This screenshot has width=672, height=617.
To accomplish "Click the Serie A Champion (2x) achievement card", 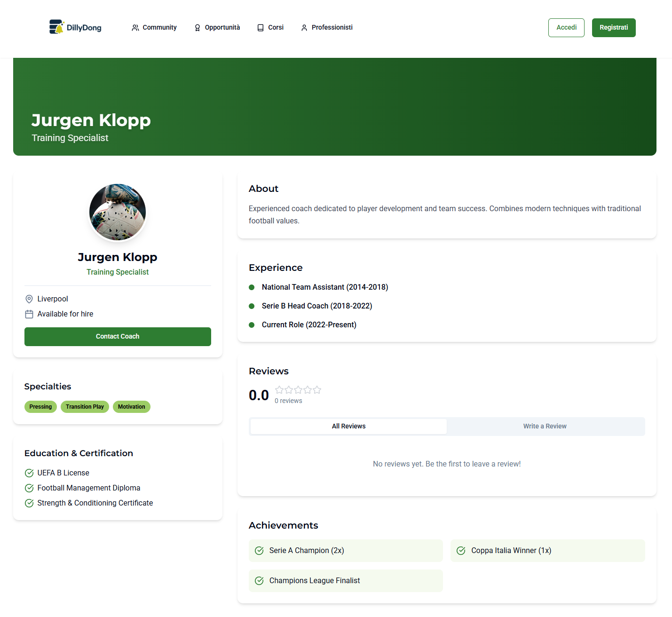I will tap(346, 551).
